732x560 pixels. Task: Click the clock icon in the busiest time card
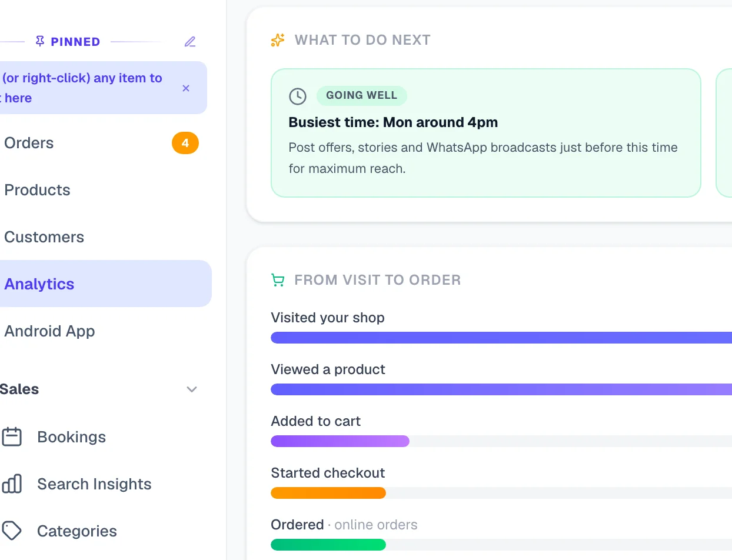298,96
